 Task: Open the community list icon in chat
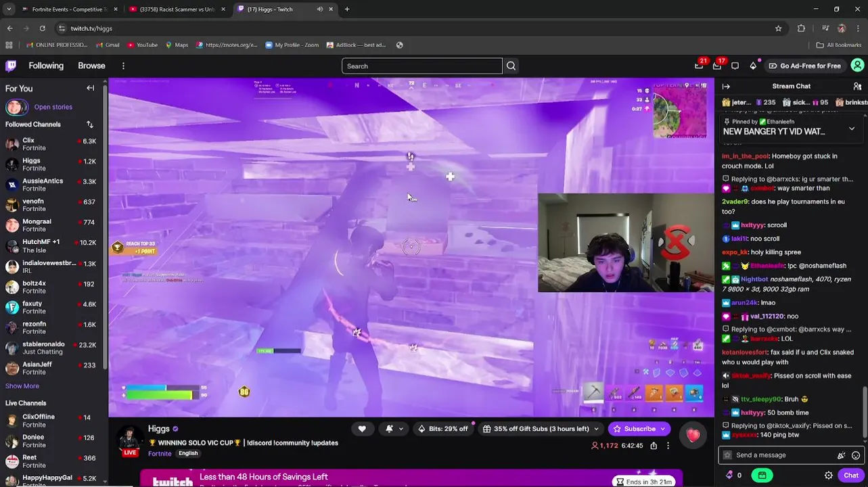click(x=857, y=86)
